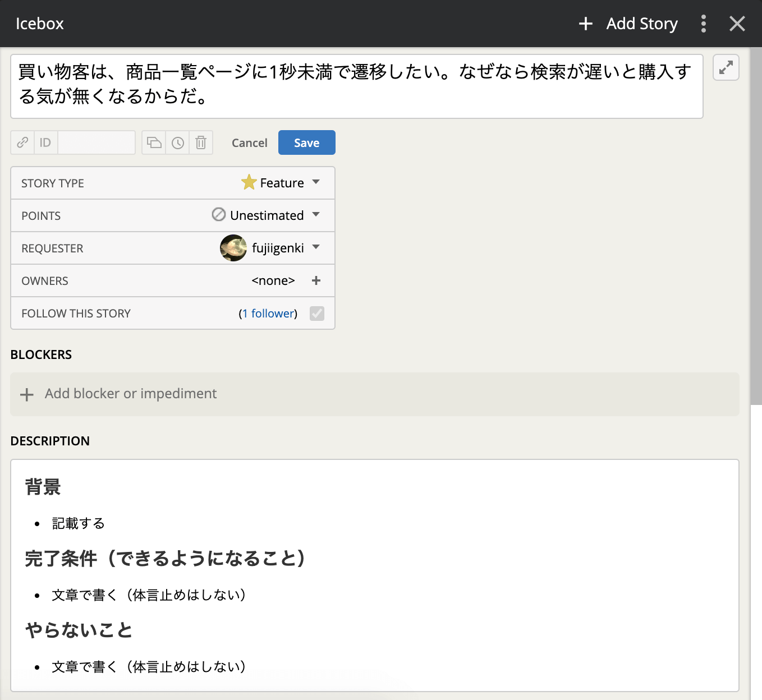The image size is (762, 700).
Task: Open the 1 follower link
Action: (268, 314)
